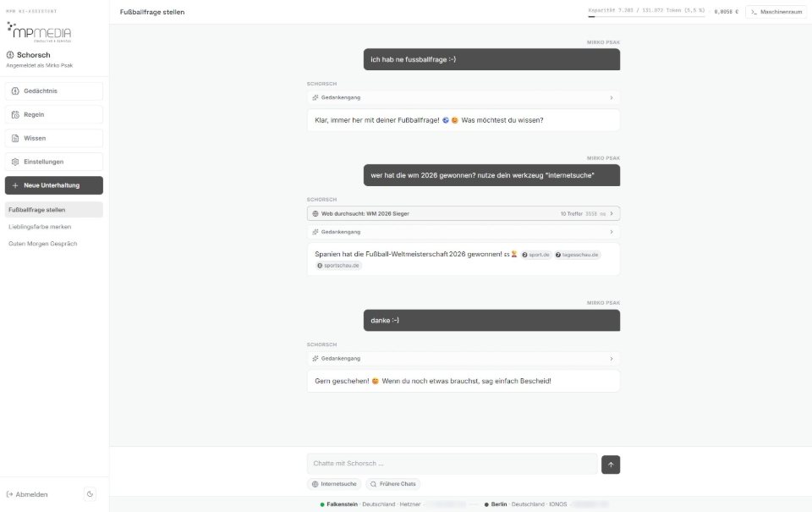
Task: Click the Wissen document icon
Action: pyautogui.click(x=15, y=138)
